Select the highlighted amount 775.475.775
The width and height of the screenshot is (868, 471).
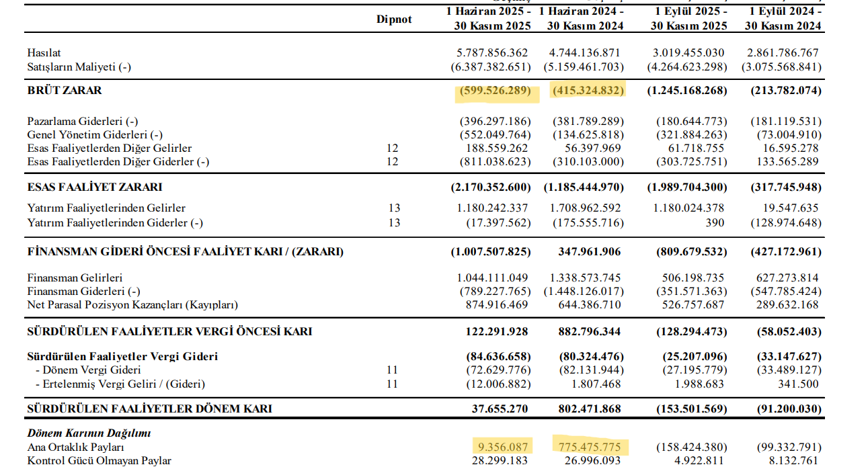point(589,447)
